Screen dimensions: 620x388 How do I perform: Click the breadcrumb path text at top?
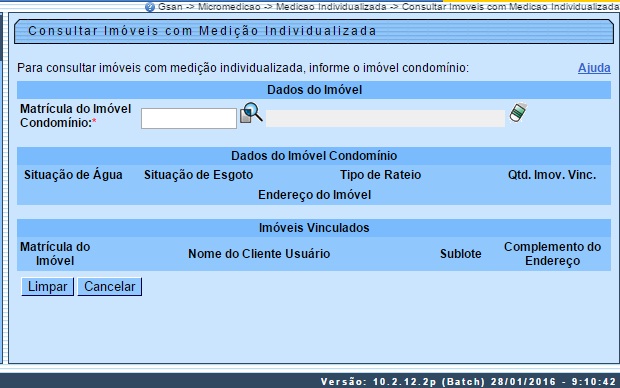click(x=388, y=7)
